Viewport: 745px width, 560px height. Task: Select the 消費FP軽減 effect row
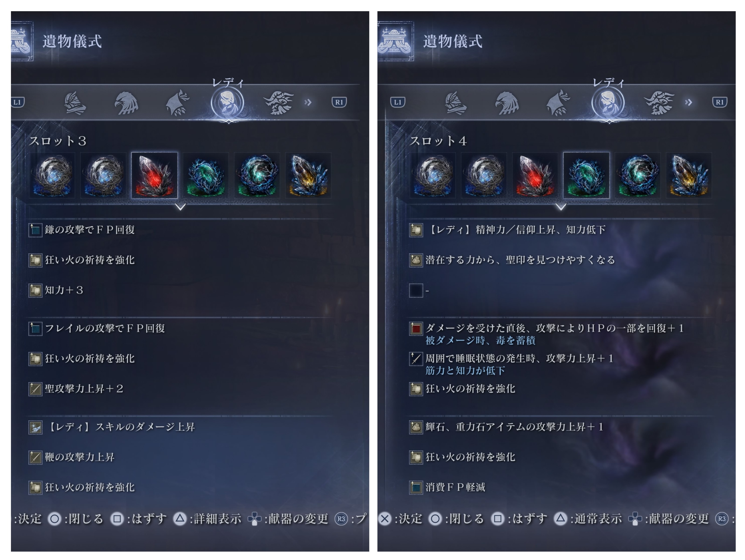(x=561, y=487)
